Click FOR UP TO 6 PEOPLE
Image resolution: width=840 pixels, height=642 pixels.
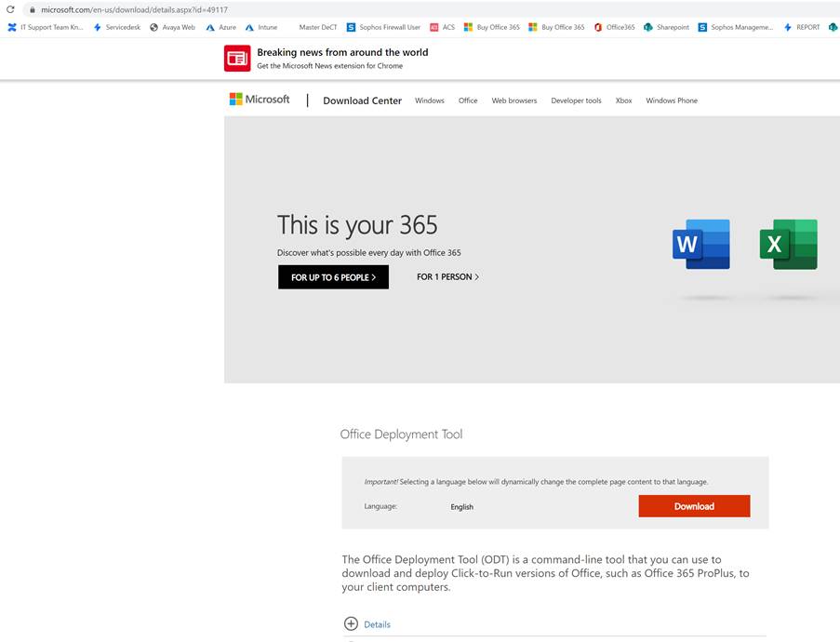tap(332, 276)
